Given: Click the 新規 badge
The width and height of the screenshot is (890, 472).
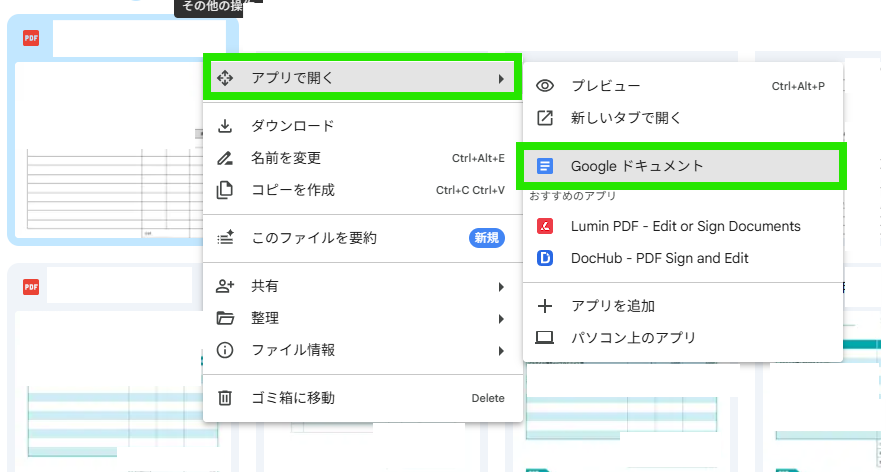Looking at the screenshot, I should coord(486,238).
